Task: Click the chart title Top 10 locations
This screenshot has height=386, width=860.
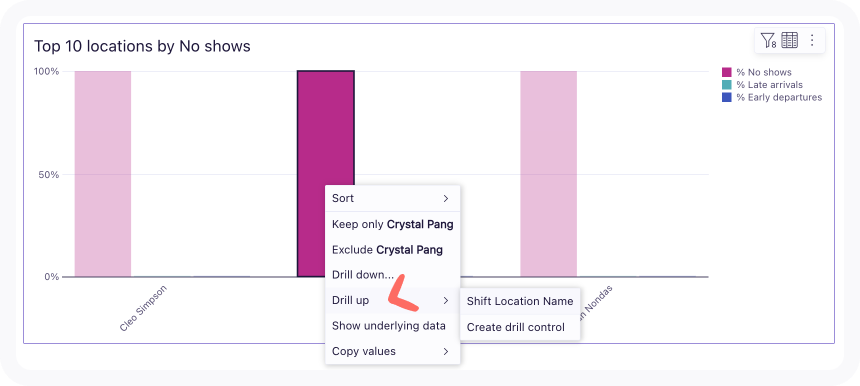Action: 142,46
